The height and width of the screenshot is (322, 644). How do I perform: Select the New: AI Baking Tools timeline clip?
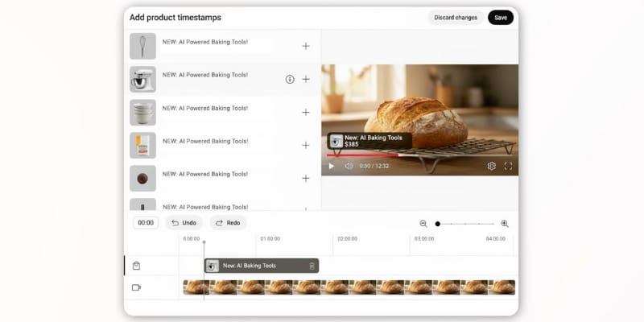[x=262, y=266]
